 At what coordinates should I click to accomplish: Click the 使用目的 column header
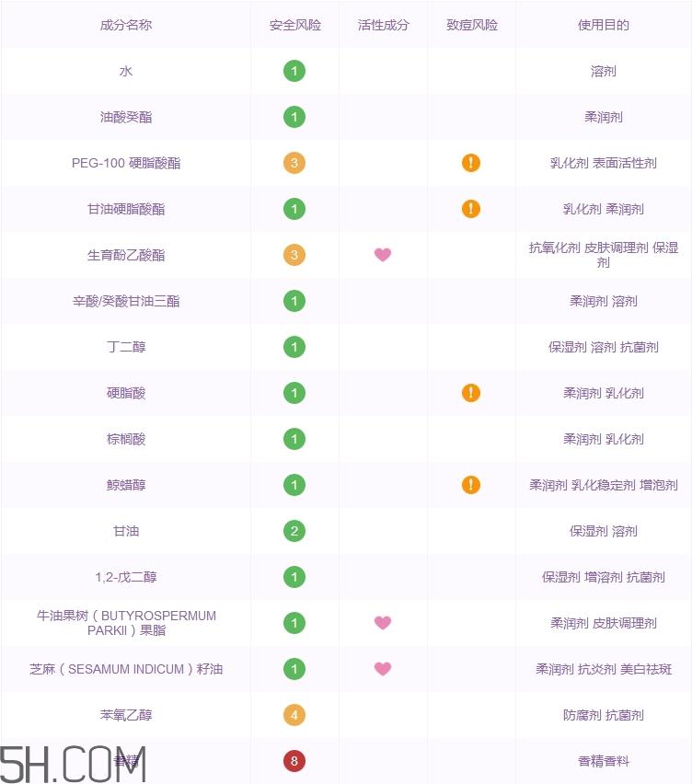pyautogui.click(x=603, y=25)
